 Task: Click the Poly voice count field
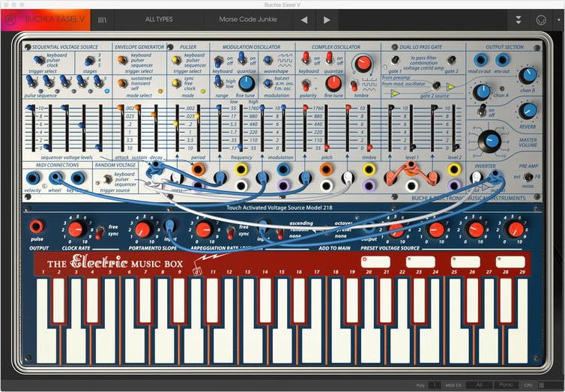(x=434, y=385)
